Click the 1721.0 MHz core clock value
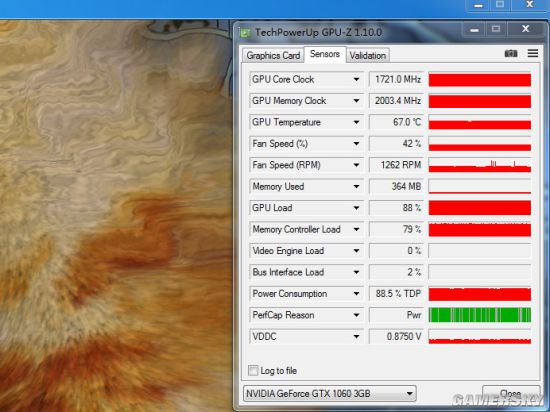 click(396, 80)
